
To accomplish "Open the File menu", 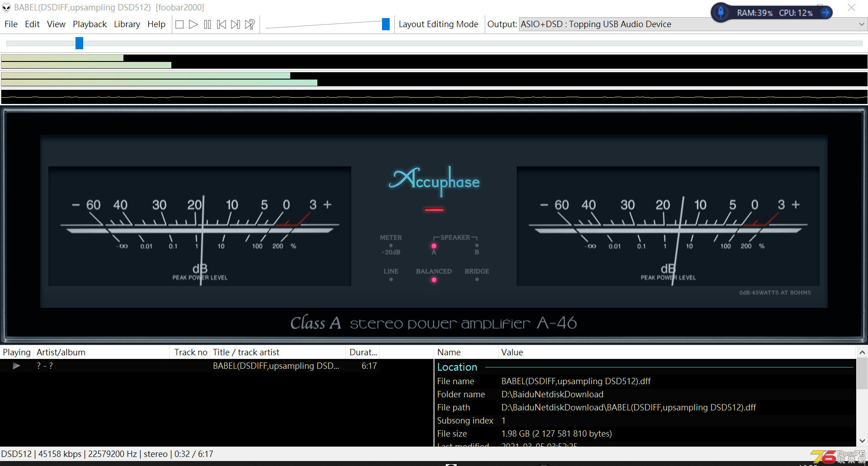I will [x=11, y=24].
